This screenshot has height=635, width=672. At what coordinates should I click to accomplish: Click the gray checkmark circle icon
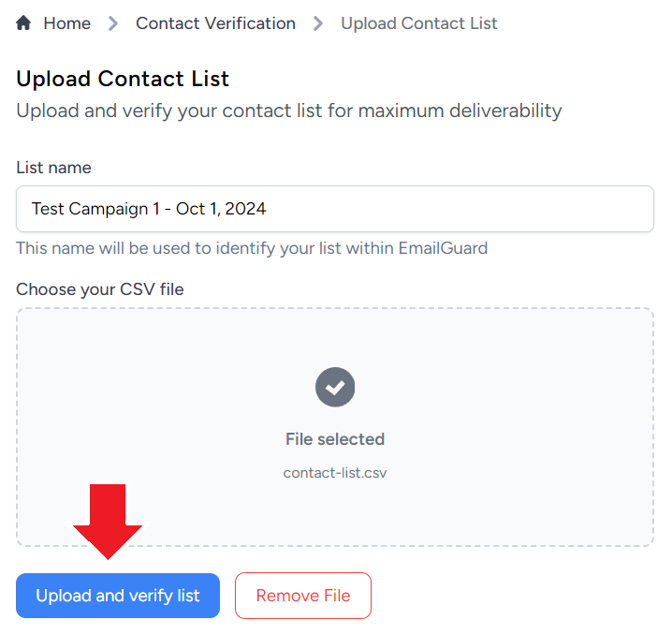coord(335,387)
